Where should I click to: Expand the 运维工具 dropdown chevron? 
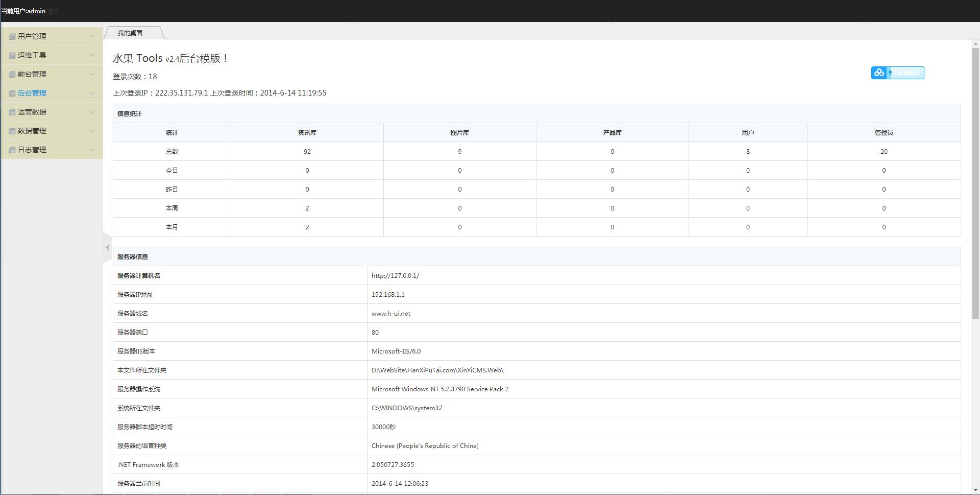[x=91, y=55]
